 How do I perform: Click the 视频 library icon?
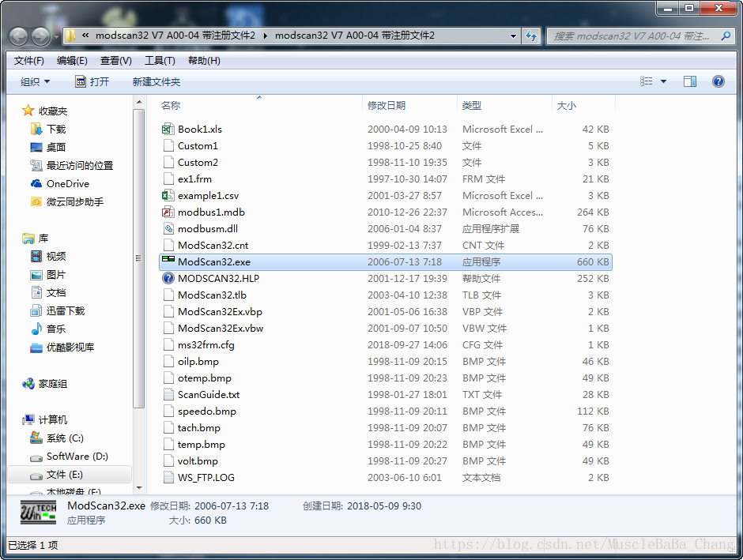(36, 256)
